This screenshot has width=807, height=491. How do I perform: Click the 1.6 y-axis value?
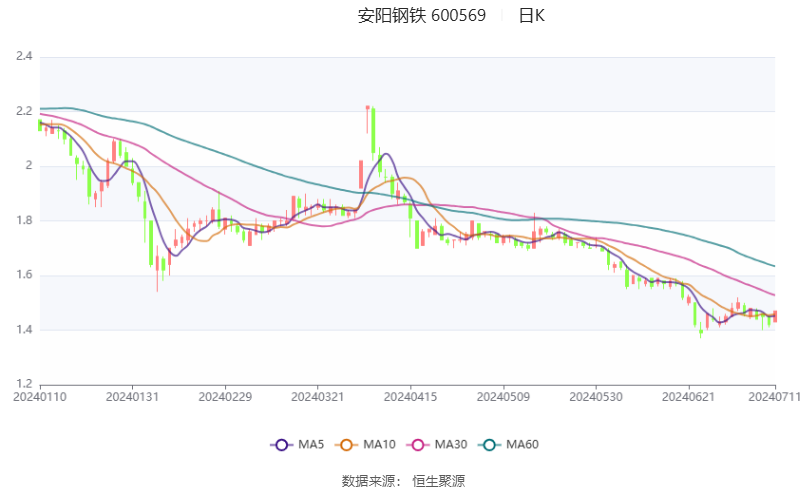(24, 275)
